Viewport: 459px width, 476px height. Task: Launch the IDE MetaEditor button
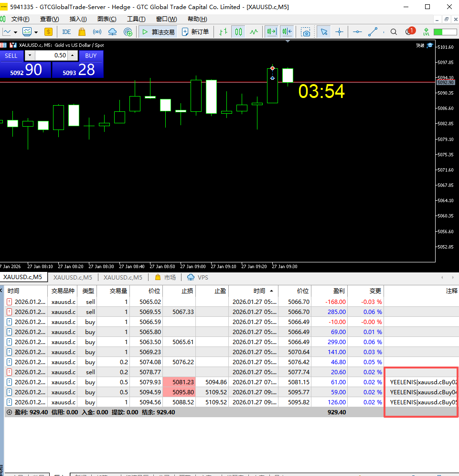pyautogui.click(x=66, y=32)
